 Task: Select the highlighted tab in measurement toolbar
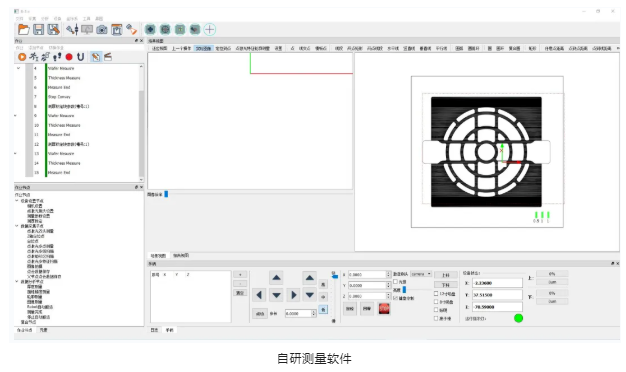click(203, 48)
